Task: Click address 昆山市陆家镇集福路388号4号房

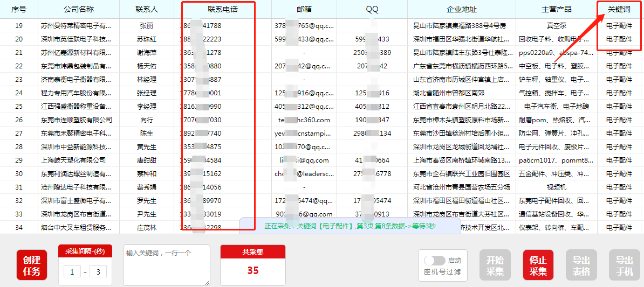Action: tap(459, 25)
